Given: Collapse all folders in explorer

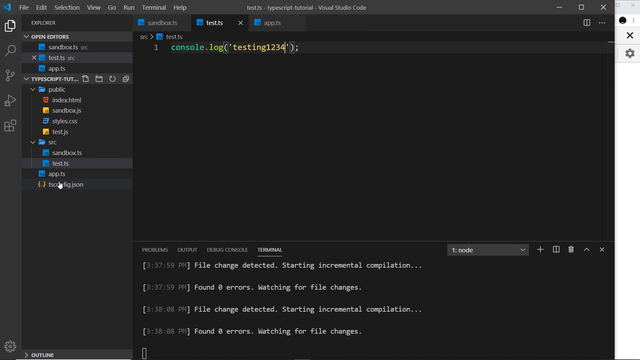Looking at the screenshot, I should [126, 79].
